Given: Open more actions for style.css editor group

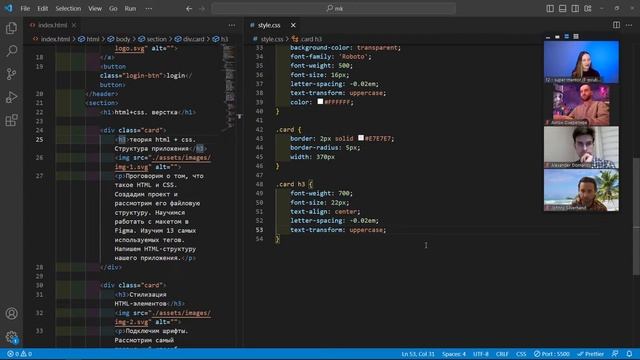Looking at the screenshot, I should (x=629, y=25).
